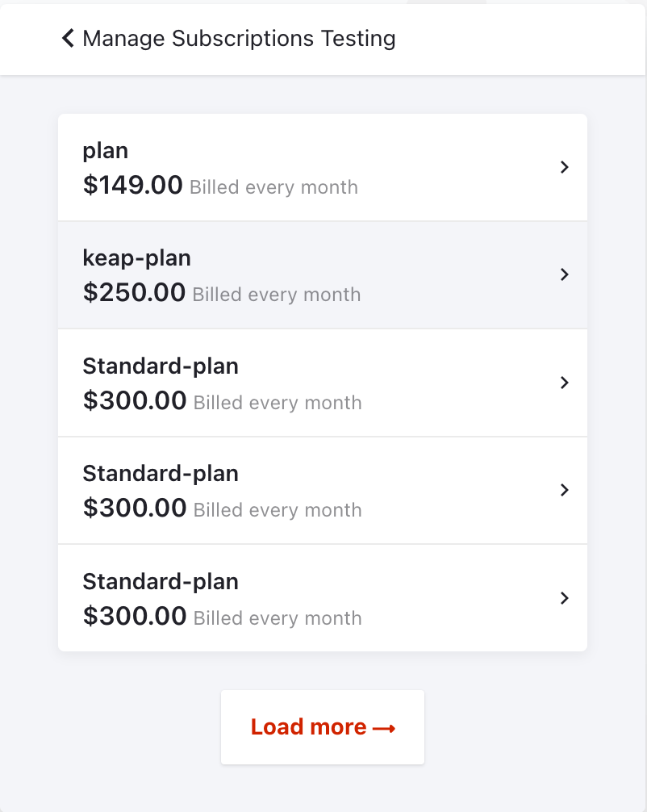Image resolution: width=647 pixels, height=812 pixels.
Task: Expand the $149.00 plan row chevron
Action: point(564,167)
